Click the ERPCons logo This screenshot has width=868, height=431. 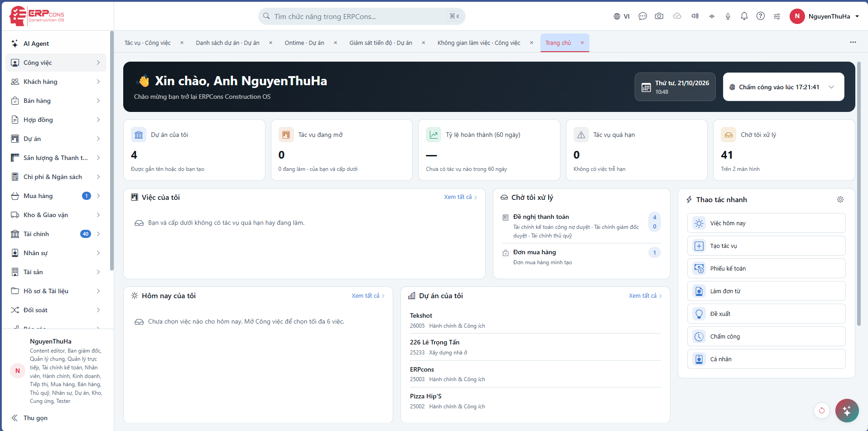click(37, 16)
